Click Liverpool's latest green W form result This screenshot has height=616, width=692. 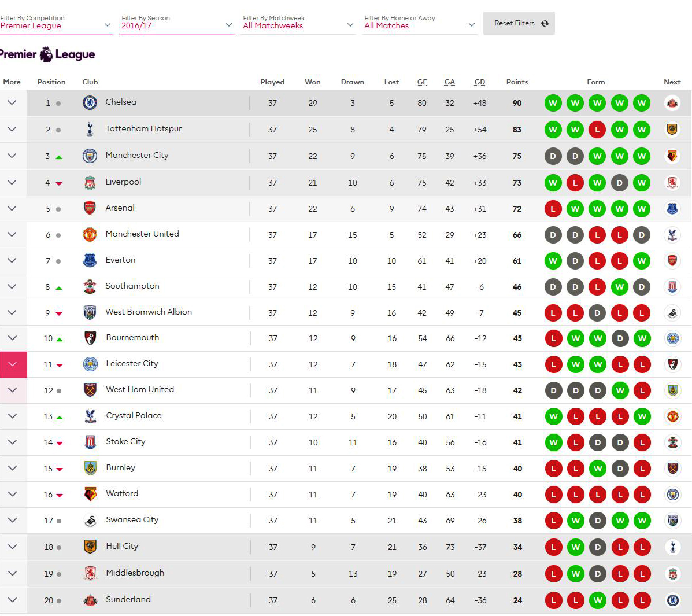click(x=642, y=182)
